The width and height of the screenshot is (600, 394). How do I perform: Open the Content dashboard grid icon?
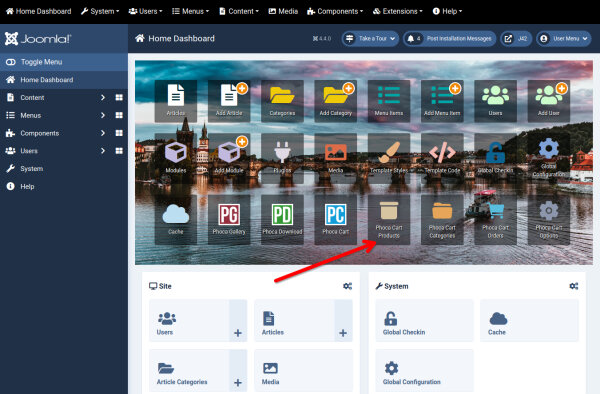(119, 98)
